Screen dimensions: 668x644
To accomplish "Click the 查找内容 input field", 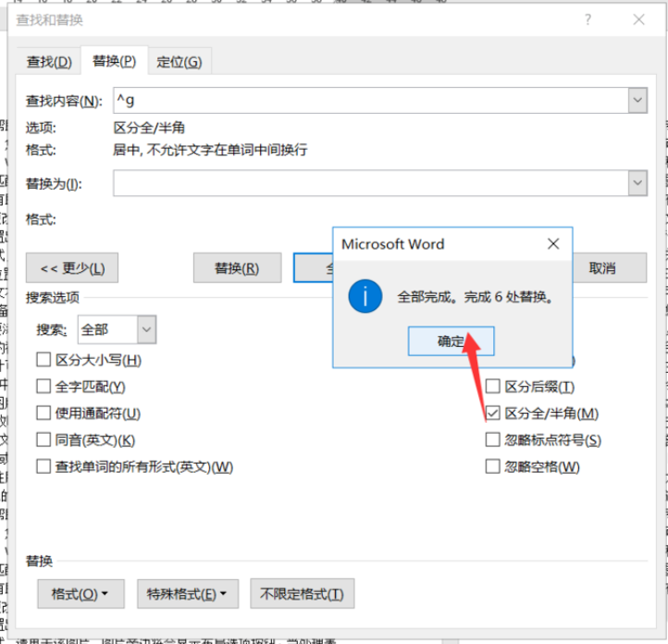I will coord(371,101).
